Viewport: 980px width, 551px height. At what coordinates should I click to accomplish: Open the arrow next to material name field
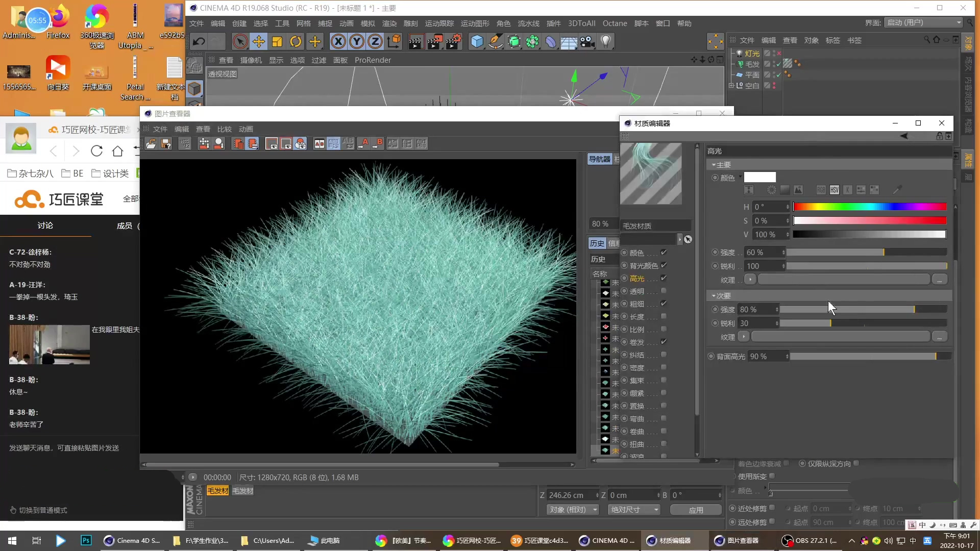click(x=679, y=239)
